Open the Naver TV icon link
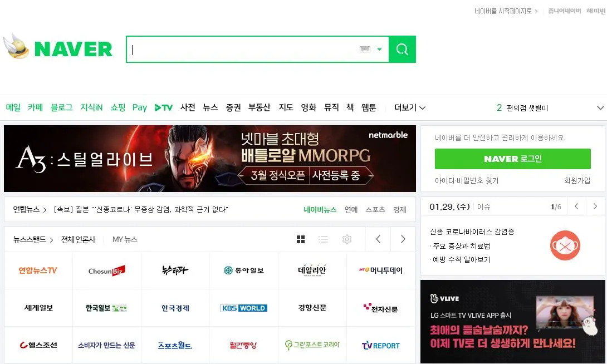This screenshot has width=607, height=364. point(163,107)
